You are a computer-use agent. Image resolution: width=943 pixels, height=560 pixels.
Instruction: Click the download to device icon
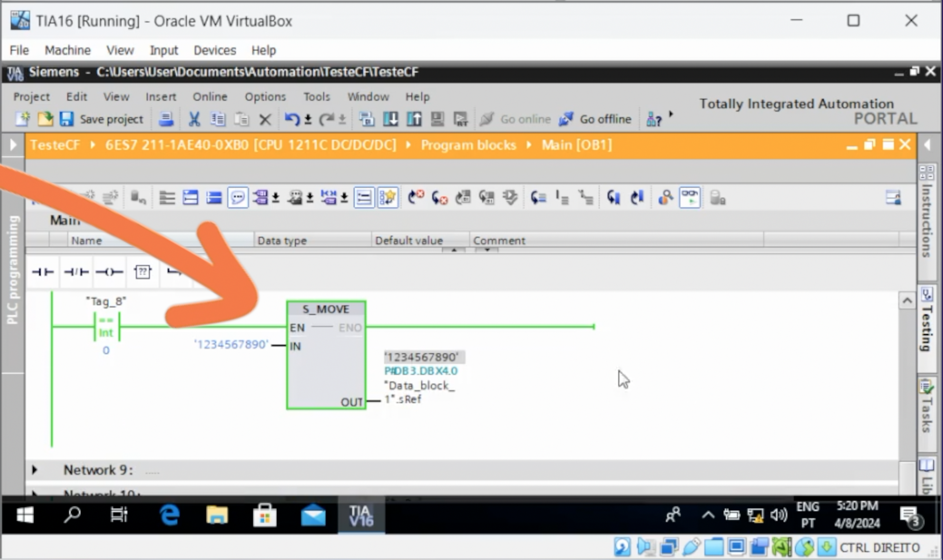391,119
